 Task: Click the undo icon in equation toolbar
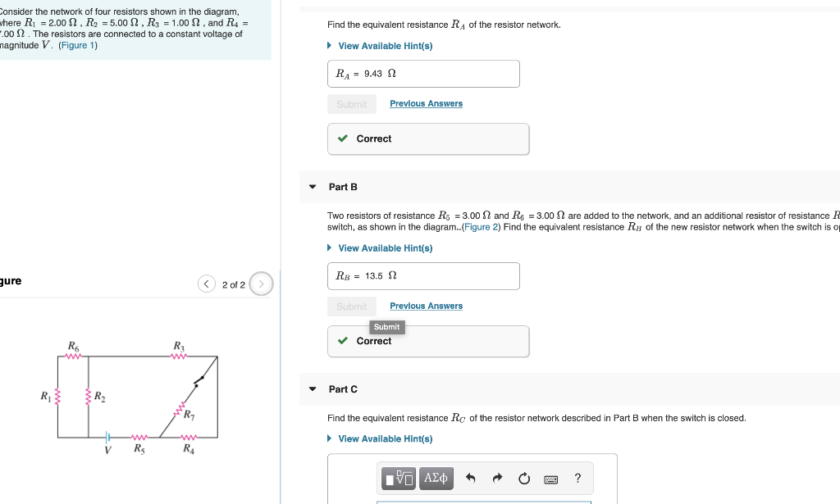pyautogui.click(x=470, y=478)
